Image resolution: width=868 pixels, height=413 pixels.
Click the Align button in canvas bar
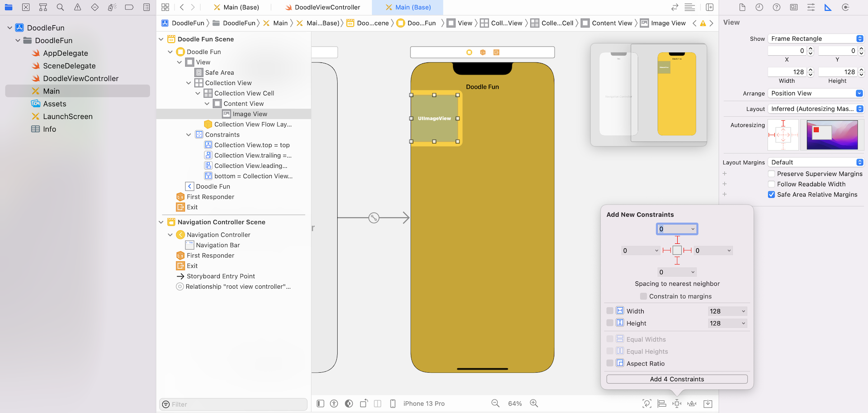pos(662,404)
